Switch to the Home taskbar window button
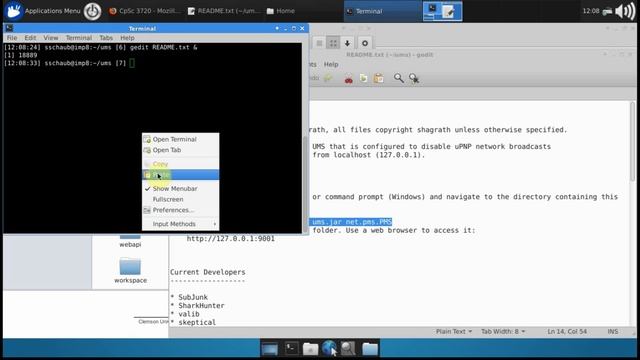 point(281,11)
